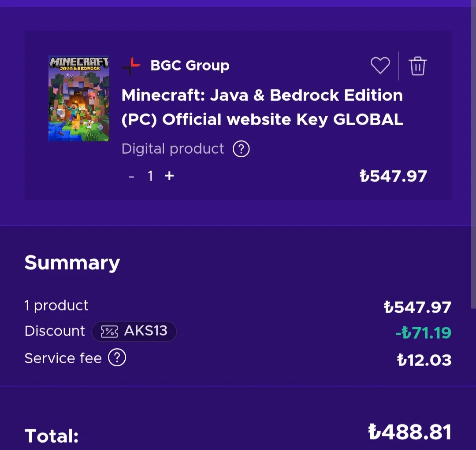
Task: Click the item price ₺547.97 in product card
Action: [393, 176]
